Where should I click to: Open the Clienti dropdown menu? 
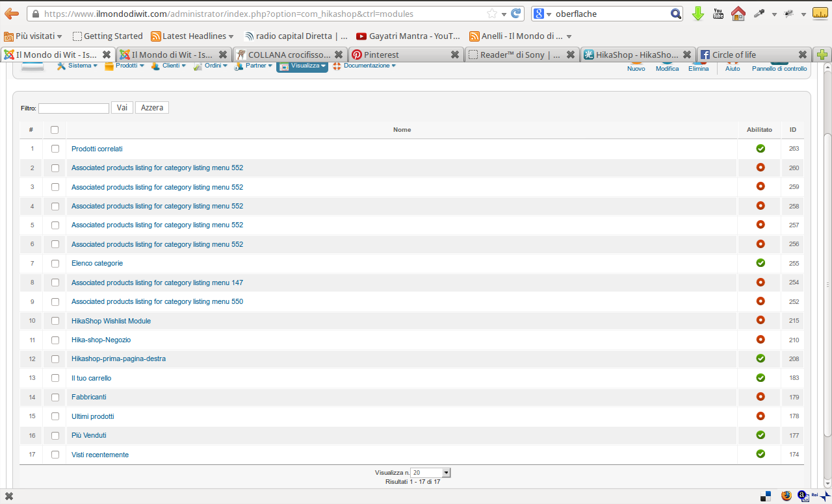point(169,66)
